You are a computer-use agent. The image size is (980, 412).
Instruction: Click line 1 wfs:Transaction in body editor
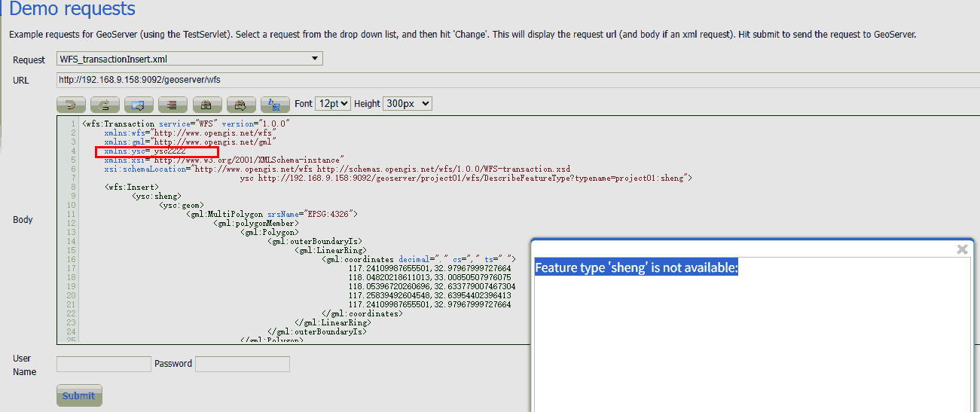tap(186, 124)
